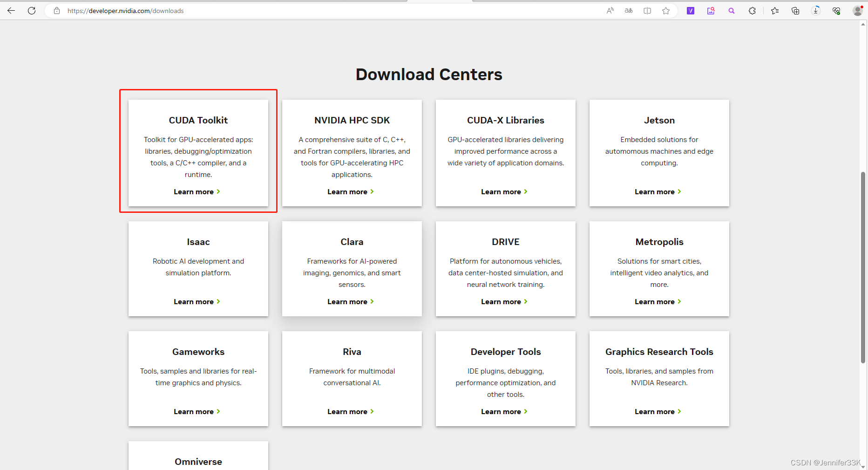The image size is (868, 470).
Task: Follow Learn more for Graphics Research Tools
Action: coord(658,412)
